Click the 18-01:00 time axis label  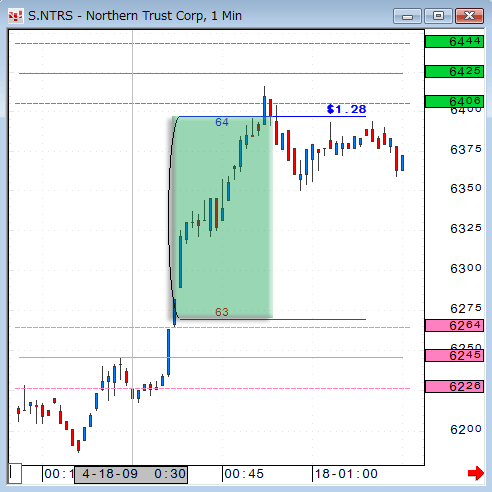click(x=346, y=474)
